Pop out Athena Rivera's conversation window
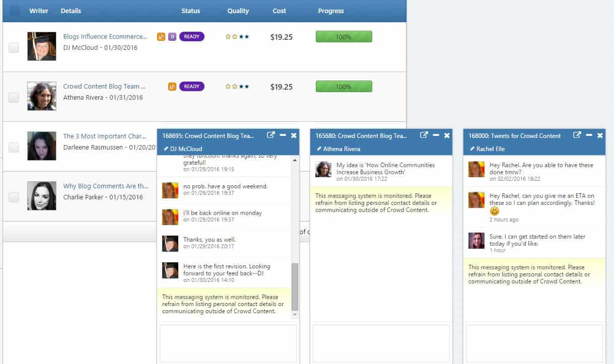Image resolution: width=614 pixels, height=364 pixels. (424, 135)
